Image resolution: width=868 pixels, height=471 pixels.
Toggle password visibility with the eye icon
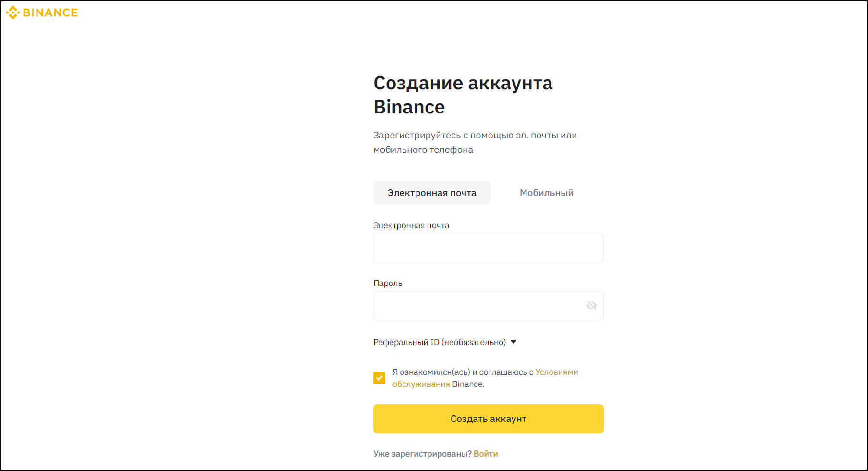591,306
